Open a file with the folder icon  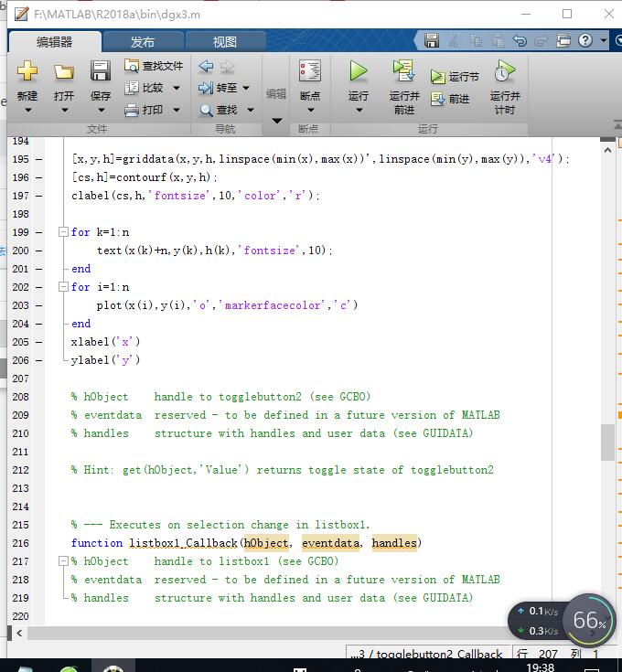[64, 71]
